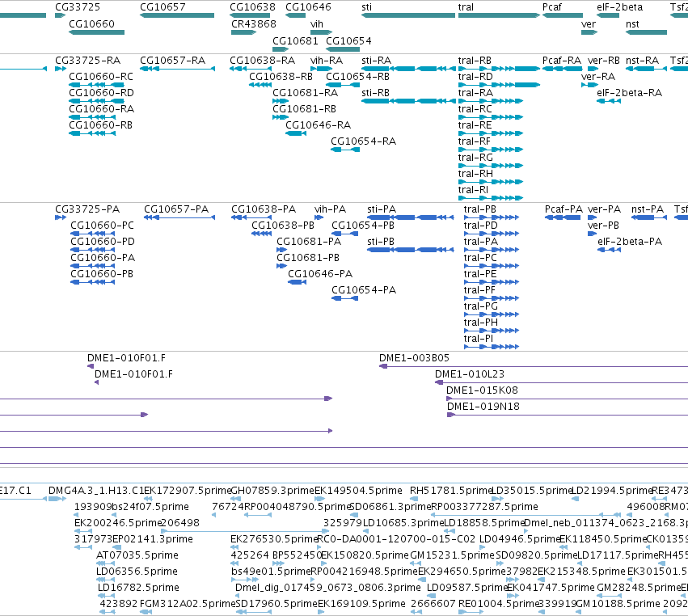Open the CG10638 gene label
This screenshot has width=688, height=616.
(252, 7)
